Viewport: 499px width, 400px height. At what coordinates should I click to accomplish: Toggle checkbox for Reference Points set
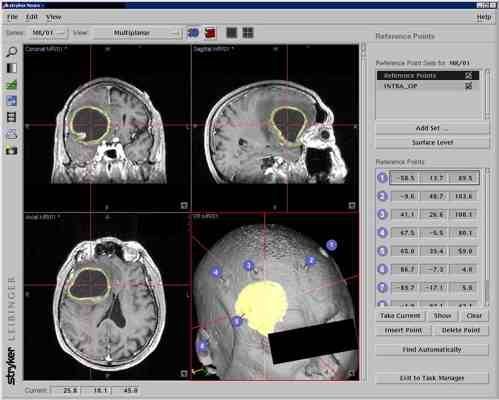[x=469, y=76]
